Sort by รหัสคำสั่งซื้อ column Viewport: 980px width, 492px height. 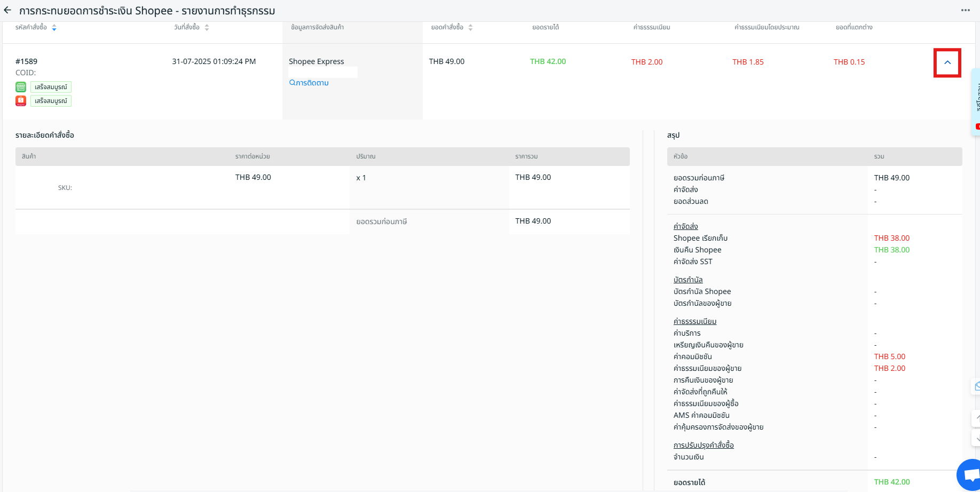[54, 27]
